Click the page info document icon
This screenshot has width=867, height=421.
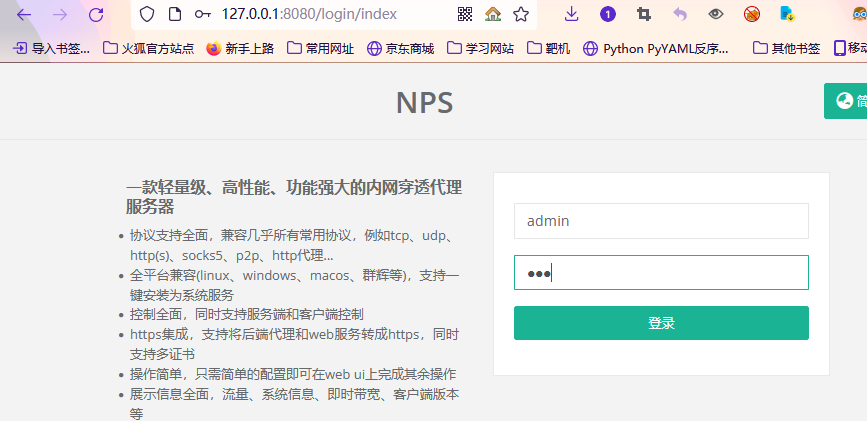(x=175, y=14)
